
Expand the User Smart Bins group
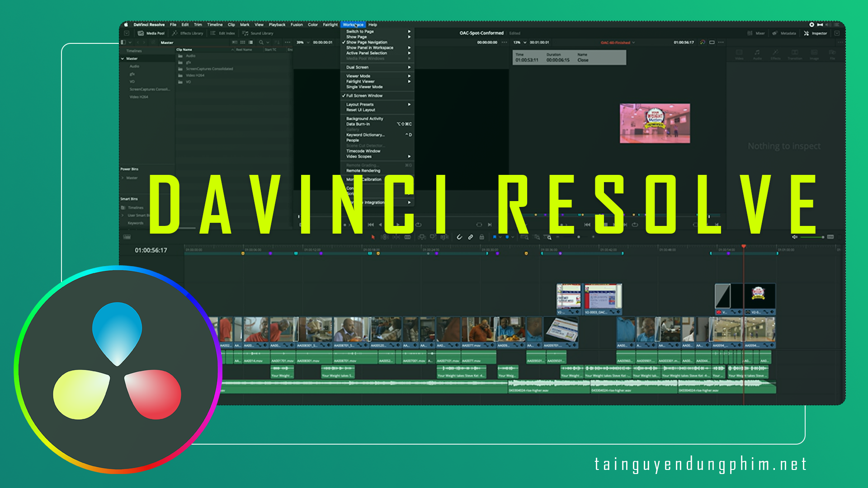coord(123,216)
